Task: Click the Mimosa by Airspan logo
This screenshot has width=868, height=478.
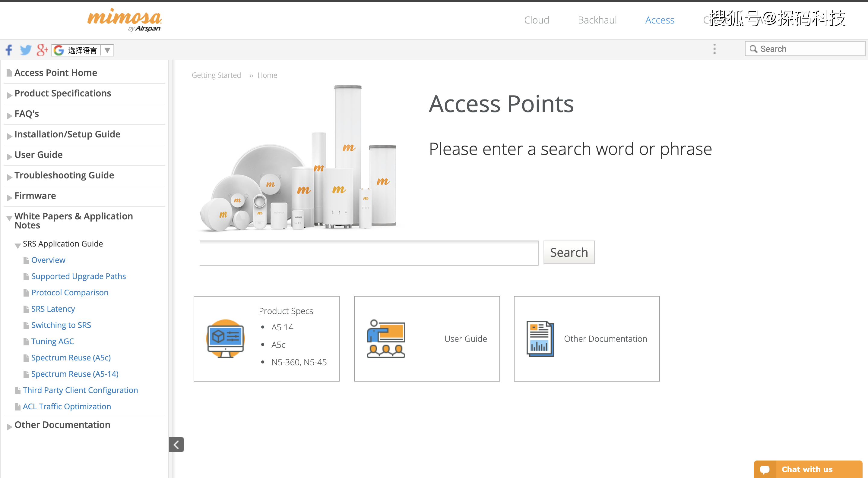Action: [124, 20]
